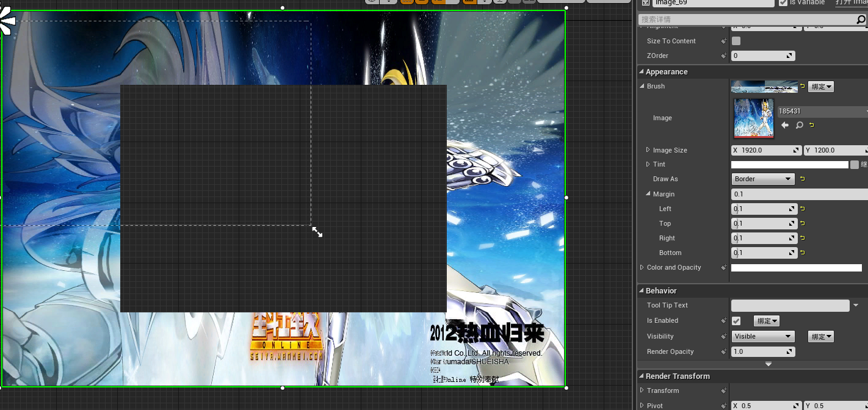This screenshot has width=868, height=410.
Task: Click the Bottom margin value field
Action: (x=764, y=253)
